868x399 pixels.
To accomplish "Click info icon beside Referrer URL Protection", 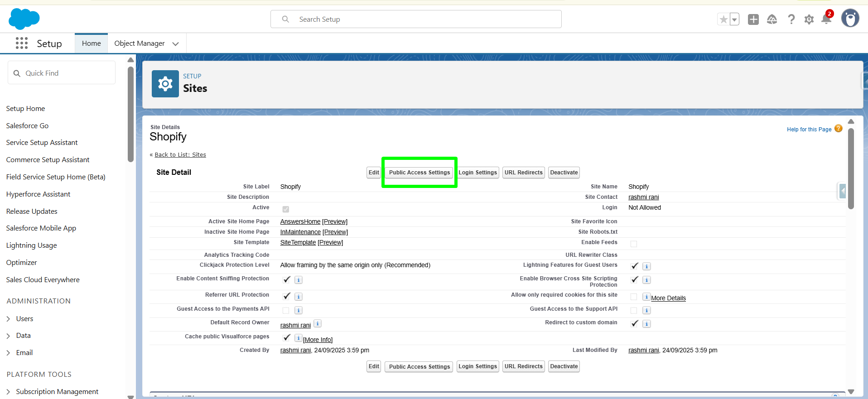I will pos(299,297).
